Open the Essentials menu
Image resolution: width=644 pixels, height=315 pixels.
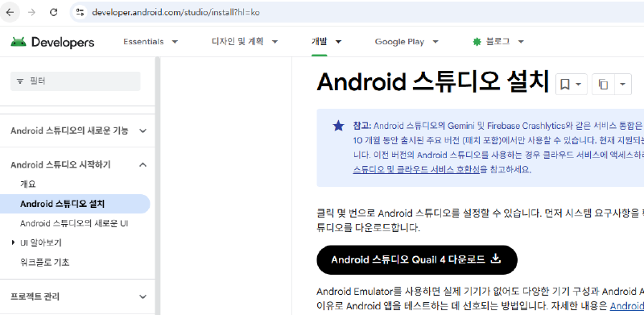(x=143, y=42)
